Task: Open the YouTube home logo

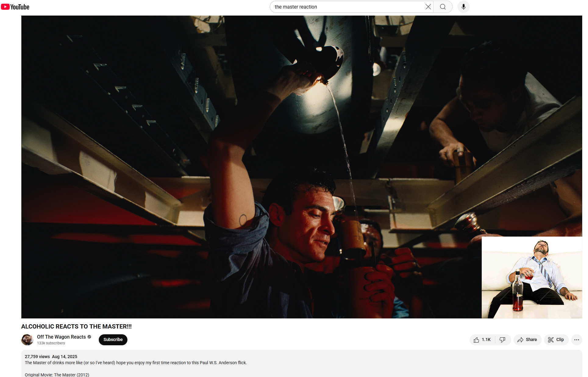Action: 15,7
